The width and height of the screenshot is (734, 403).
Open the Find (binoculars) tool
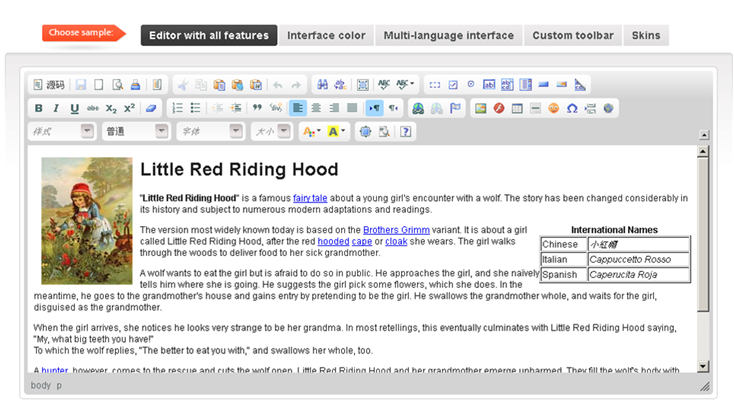[x=322, y=85]
